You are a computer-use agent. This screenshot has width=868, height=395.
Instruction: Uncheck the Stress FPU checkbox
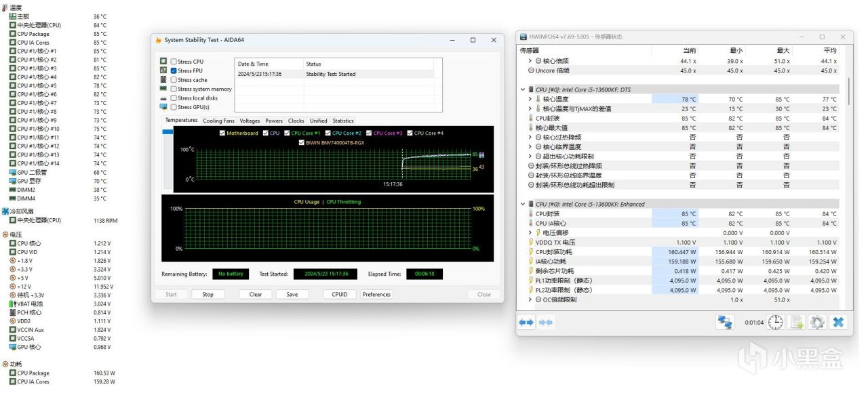[174, 70]
